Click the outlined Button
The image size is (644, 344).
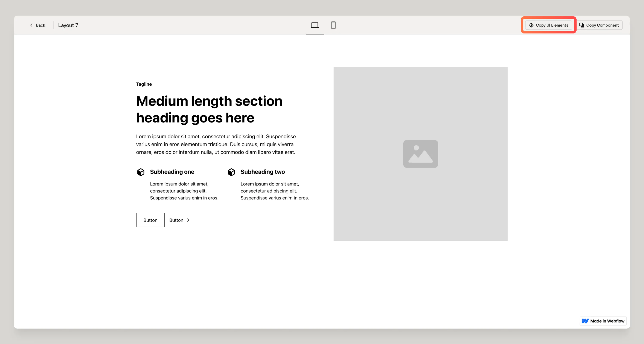point(150,220)
